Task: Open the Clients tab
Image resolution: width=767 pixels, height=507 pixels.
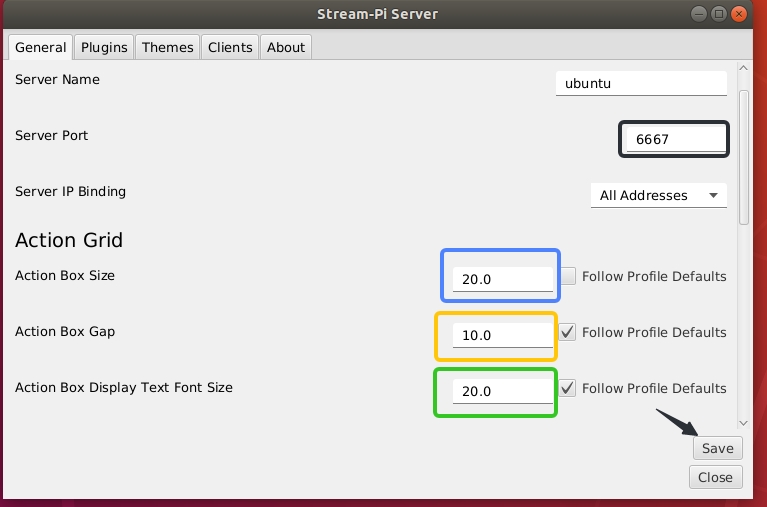Action: pyautogui.click(x=230, y=47)
